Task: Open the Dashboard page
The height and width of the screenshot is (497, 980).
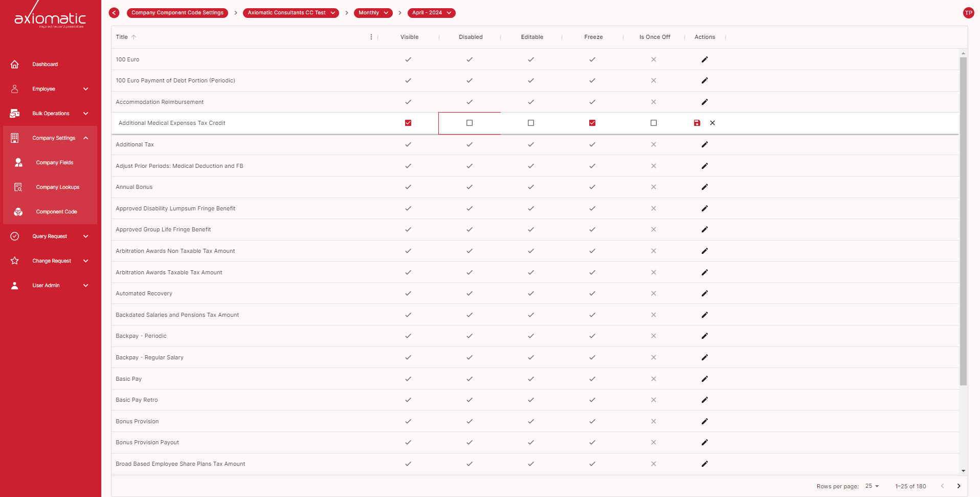Action: pos(45,64)
